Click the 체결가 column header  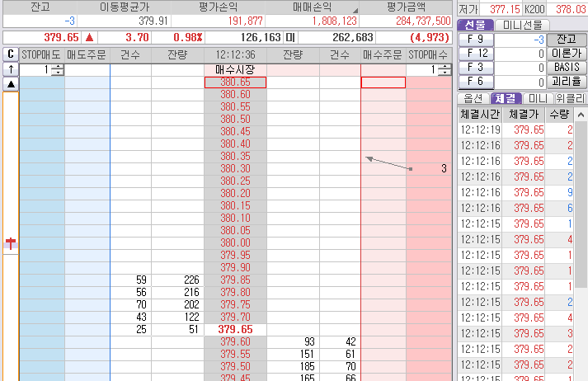point(524,115)
